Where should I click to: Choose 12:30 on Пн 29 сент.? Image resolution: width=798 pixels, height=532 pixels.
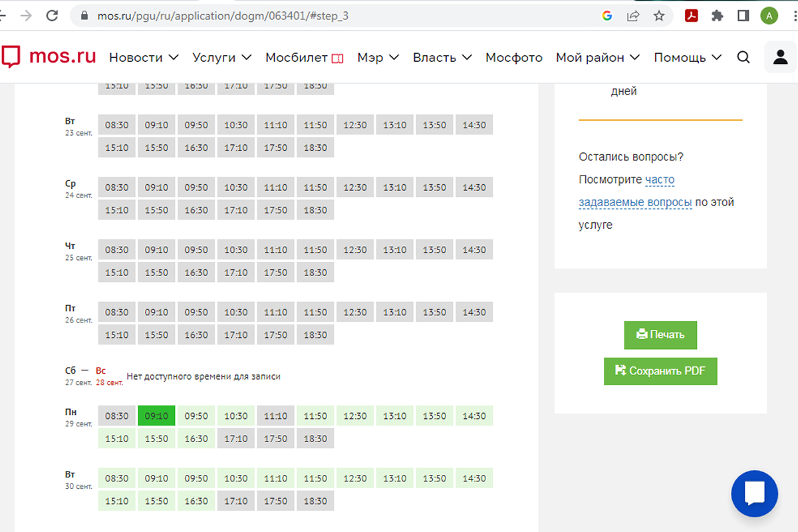click(355, 416)
